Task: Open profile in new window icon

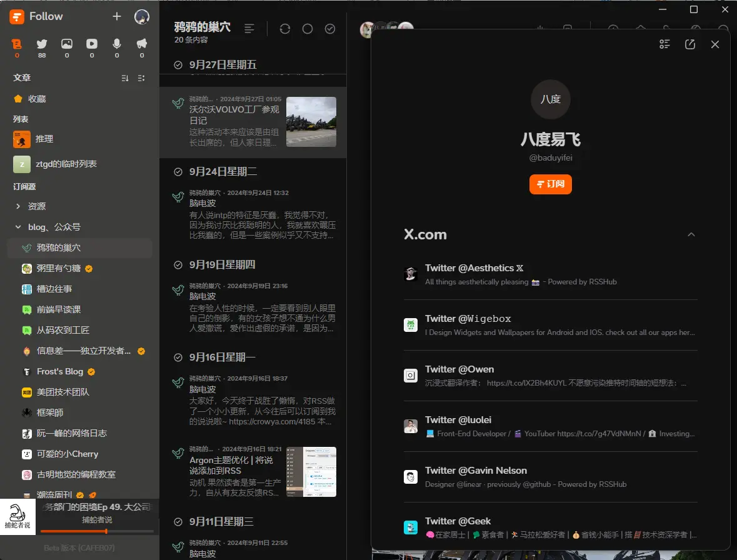Action: point(690,44)
